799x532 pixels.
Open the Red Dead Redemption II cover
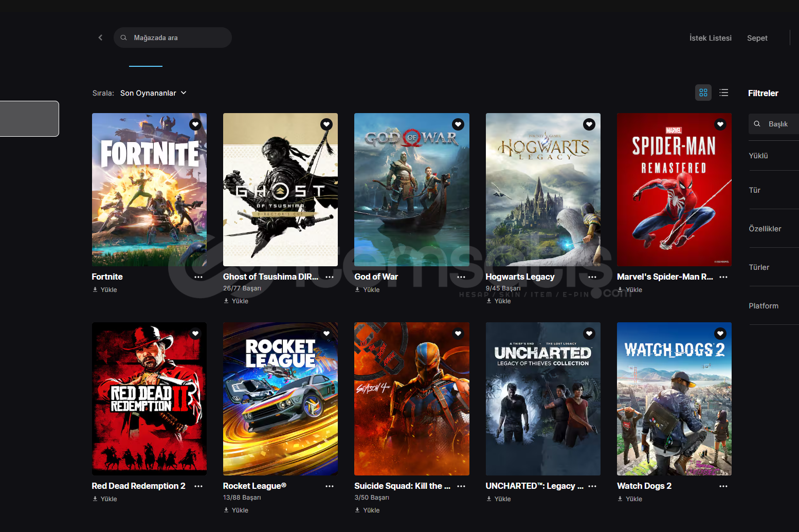tap(149, 399)
